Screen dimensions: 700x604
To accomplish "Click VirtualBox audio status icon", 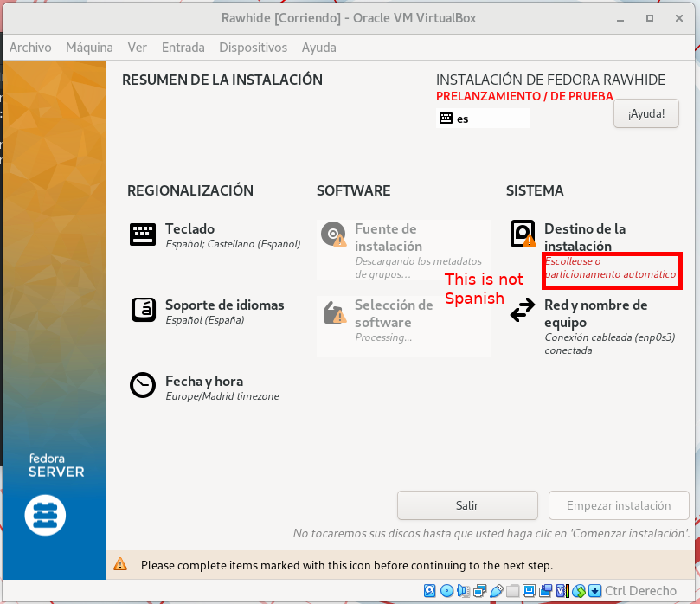I will pos(464,591).
